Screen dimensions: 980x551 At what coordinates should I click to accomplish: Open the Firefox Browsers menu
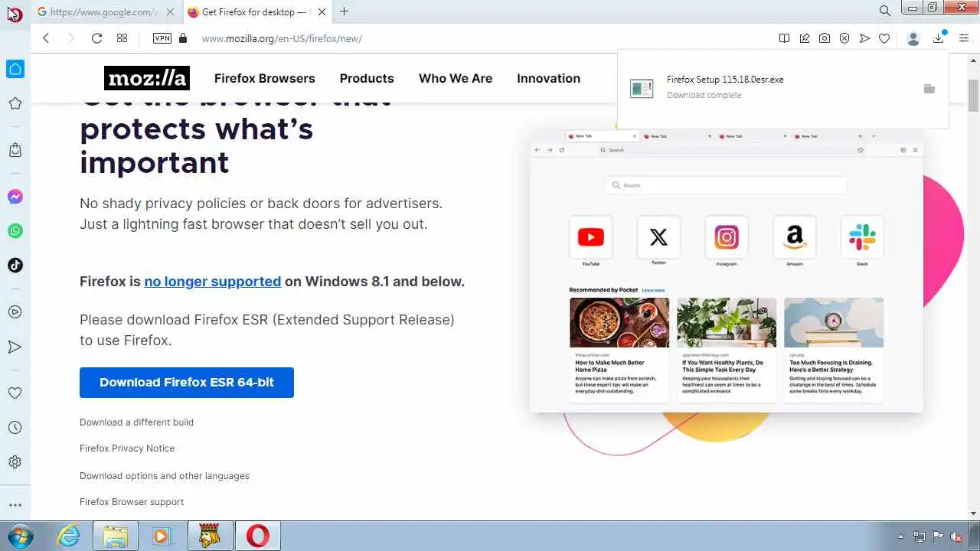click(265, 78)
